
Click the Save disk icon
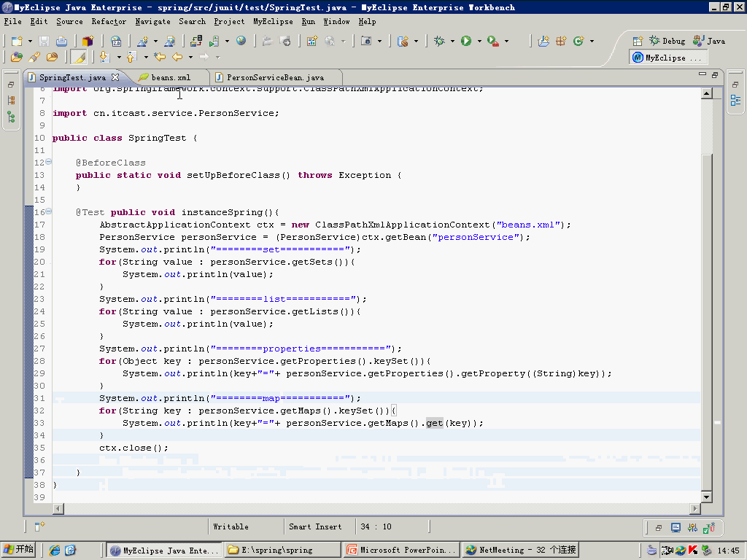point(44,42)
